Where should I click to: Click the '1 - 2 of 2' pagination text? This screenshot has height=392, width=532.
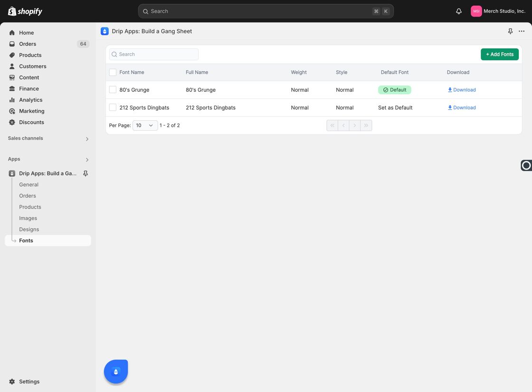tap(170, 125)
